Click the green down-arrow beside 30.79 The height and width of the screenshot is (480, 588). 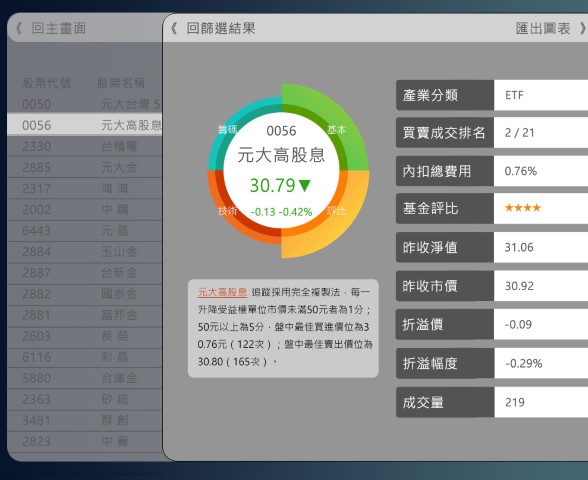[x=304, y=185]
